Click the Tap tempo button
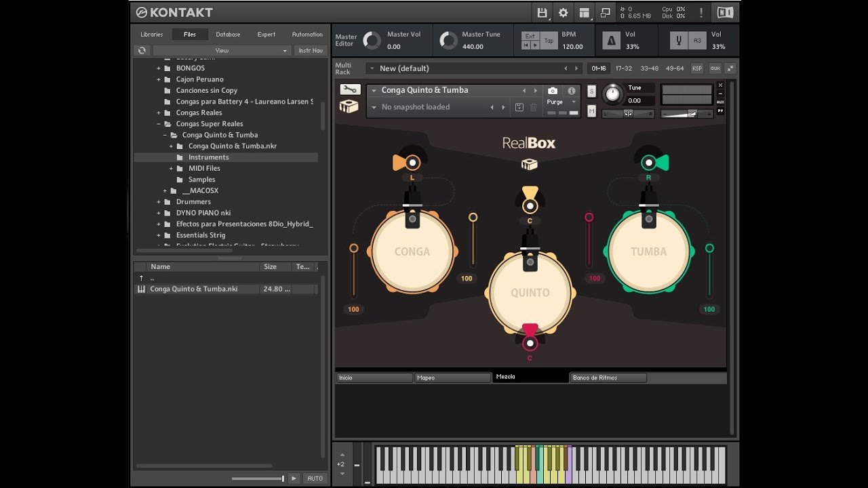The image size is (868, 488). (549, 41)
